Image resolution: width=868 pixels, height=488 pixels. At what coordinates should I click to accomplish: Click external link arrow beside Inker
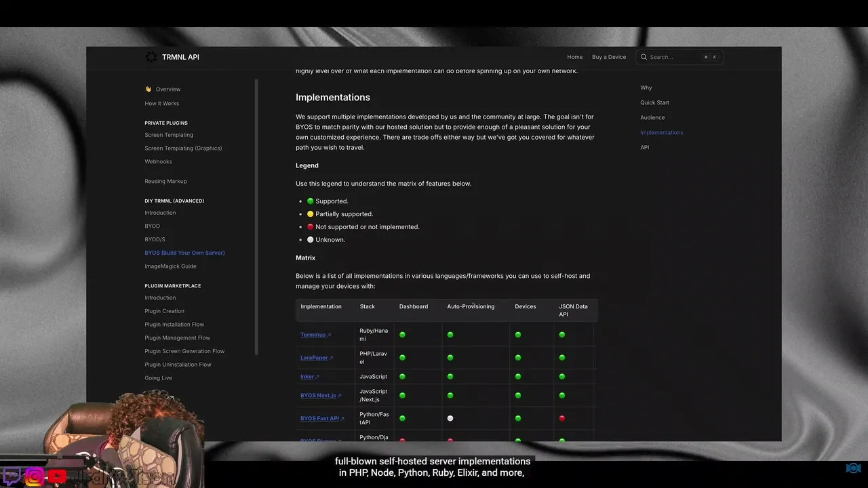point(317,377)
